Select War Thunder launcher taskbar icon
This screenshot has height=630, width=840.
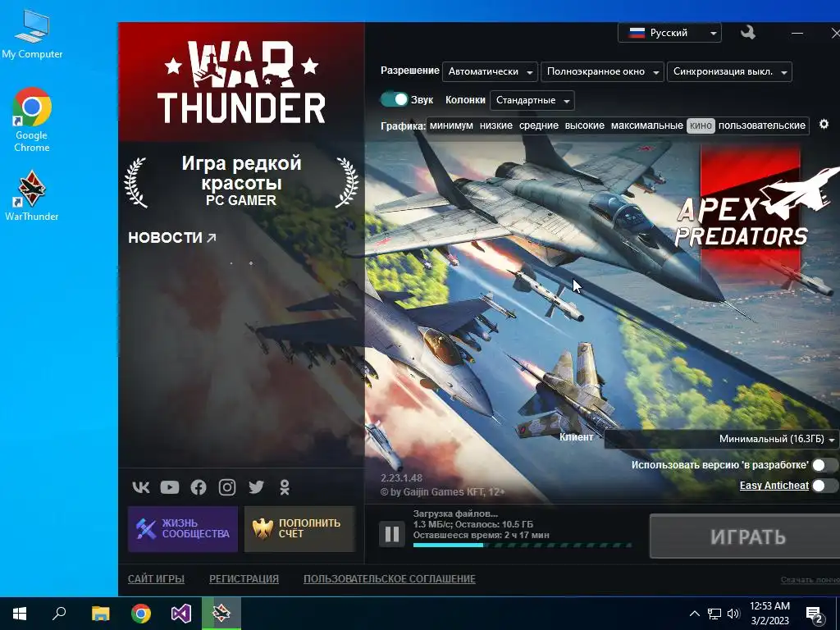(x=221, y=614)
